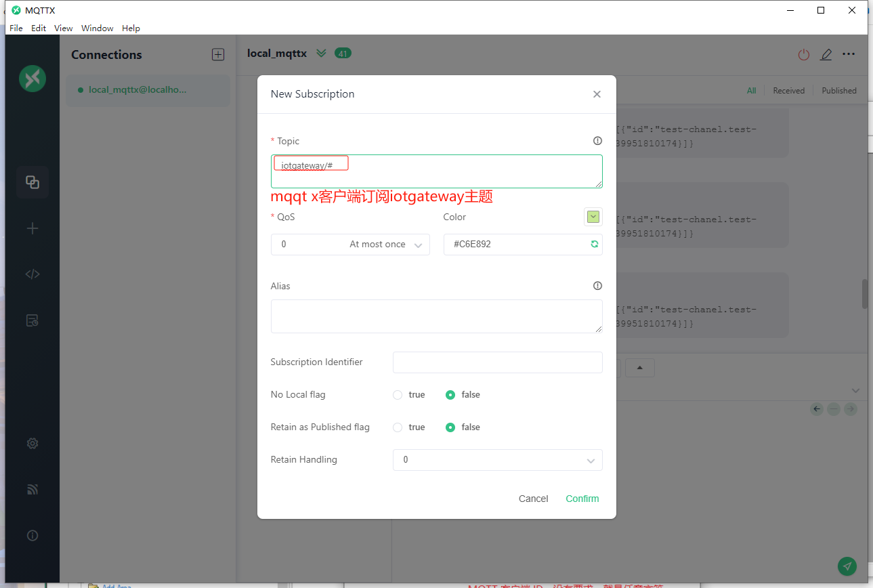Click the up triangle button behind the dialog

pos(639,368)
